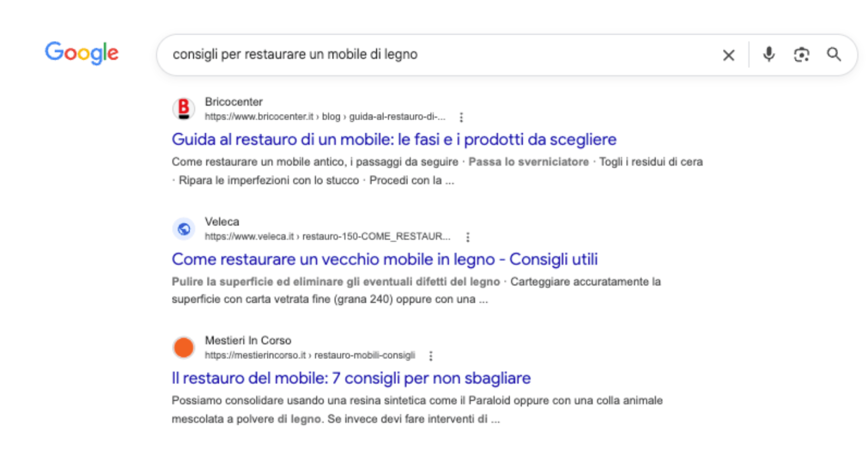Click the mestierincorso.it URL breadcrumb
The width and height of the screenshot is (868, 454).
pos(310,355)
